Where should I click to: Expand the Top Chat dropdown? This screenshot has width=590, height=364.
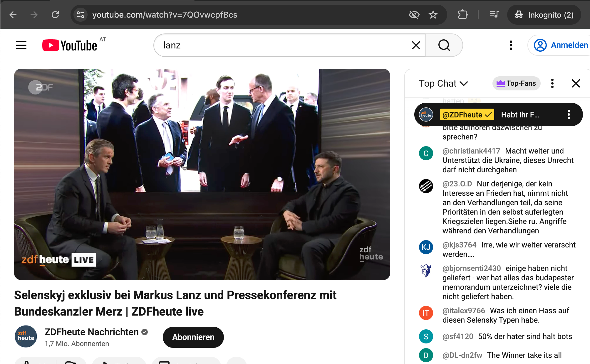[x=443, y=83]
